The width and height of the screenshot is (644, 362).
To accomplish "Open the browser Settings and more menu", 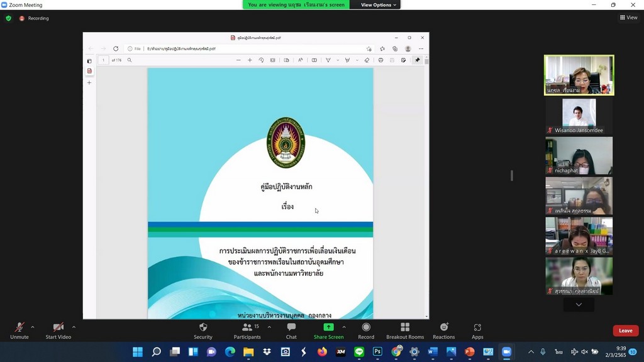I will [421, 48].
